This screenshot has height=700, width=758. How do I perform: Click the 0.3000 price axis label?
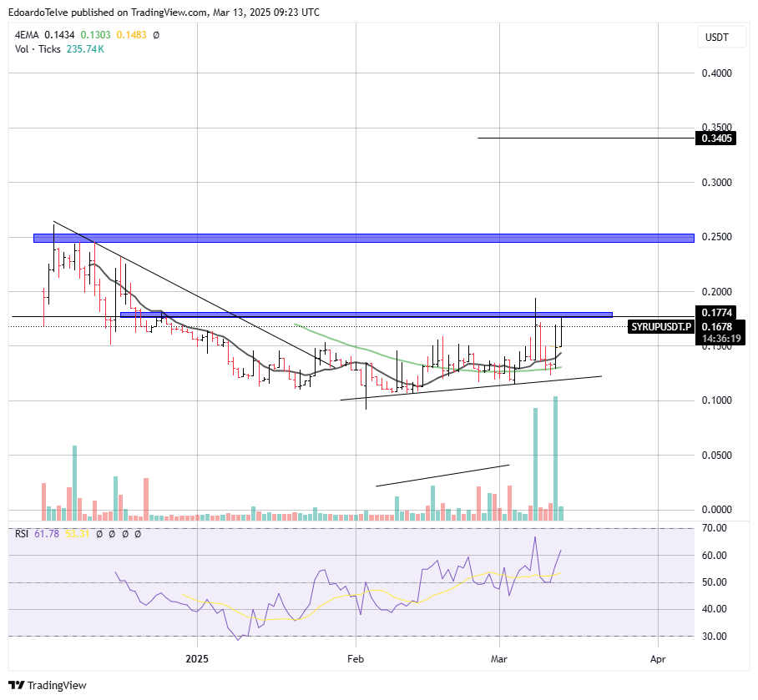point(716,182)
